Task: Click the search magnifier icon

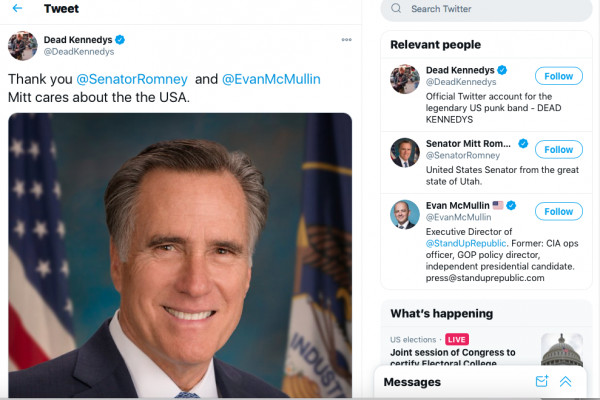Action: (x=396, y=9)
